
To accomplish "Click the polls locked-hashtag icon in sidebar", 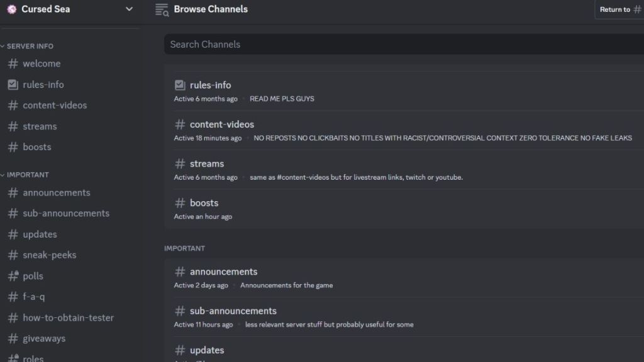I will [x=13, y=276].
